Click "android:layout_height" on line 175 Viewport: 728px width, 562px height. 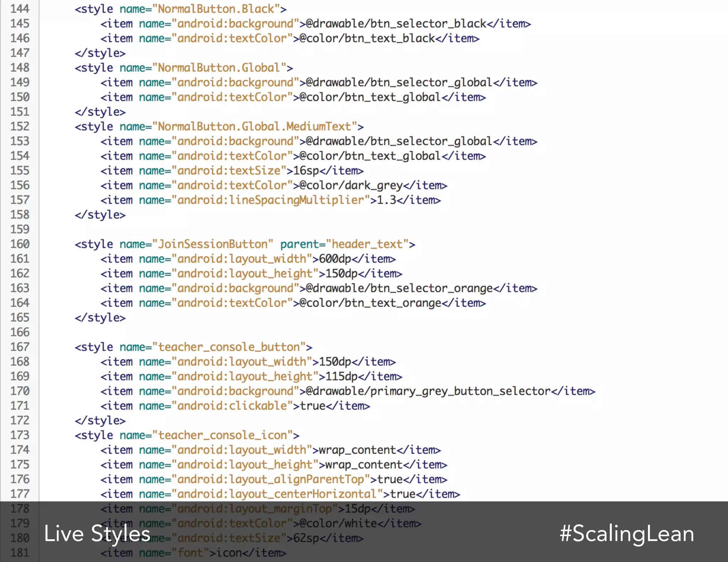point(245,465)
